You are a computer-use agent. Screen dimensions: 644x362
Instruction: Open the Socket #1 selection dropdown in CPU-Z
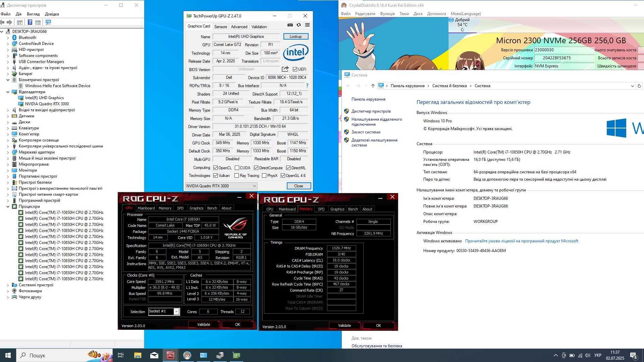tap(164, 311)
